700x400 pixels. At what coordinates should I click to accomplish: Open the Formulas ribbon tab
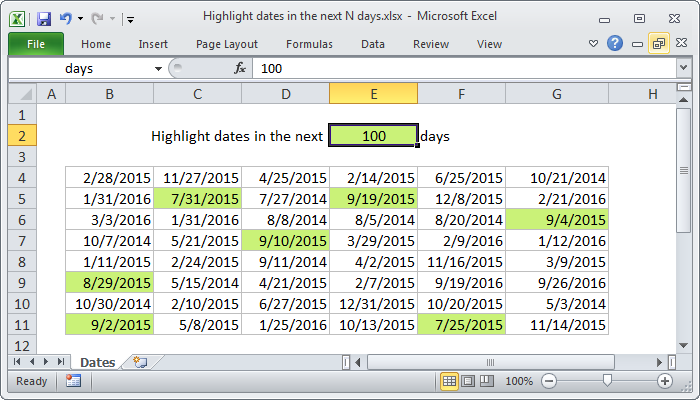click(x=309, y=44)
